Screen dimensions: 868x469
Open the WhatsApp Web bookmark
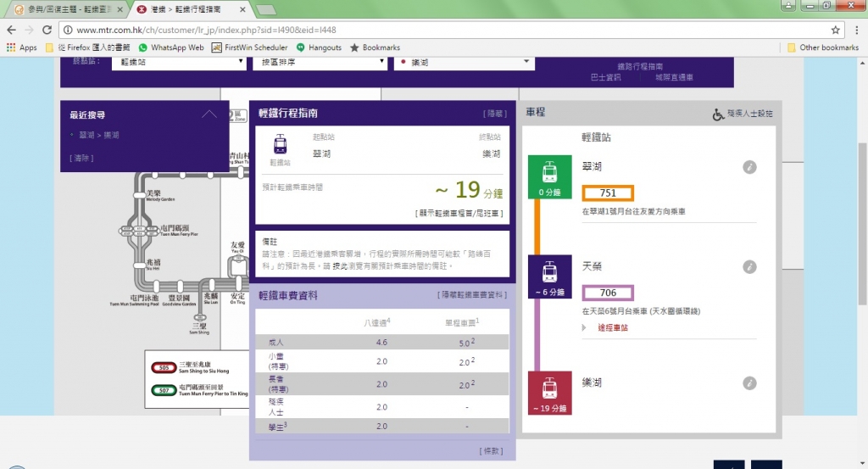pos(170,47)
